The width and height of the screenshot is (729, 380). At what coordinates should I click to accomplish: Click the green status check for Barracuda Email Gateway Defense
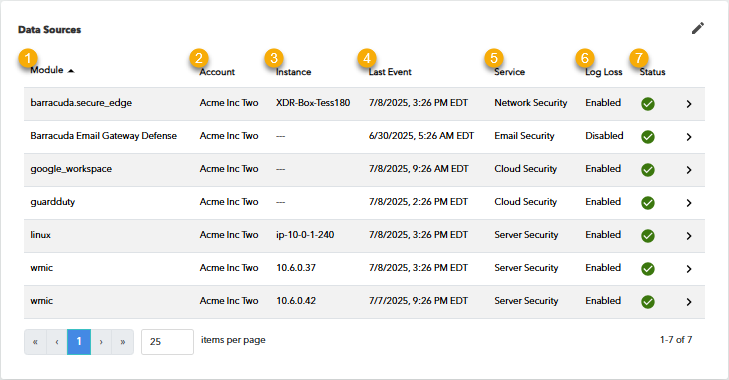point(648,137)
